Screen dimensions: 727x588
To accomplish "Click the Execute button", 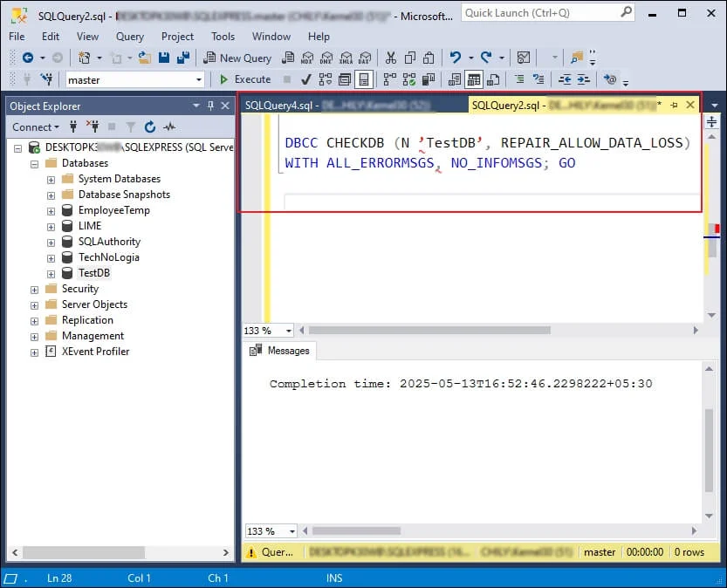I will (245, 79).
